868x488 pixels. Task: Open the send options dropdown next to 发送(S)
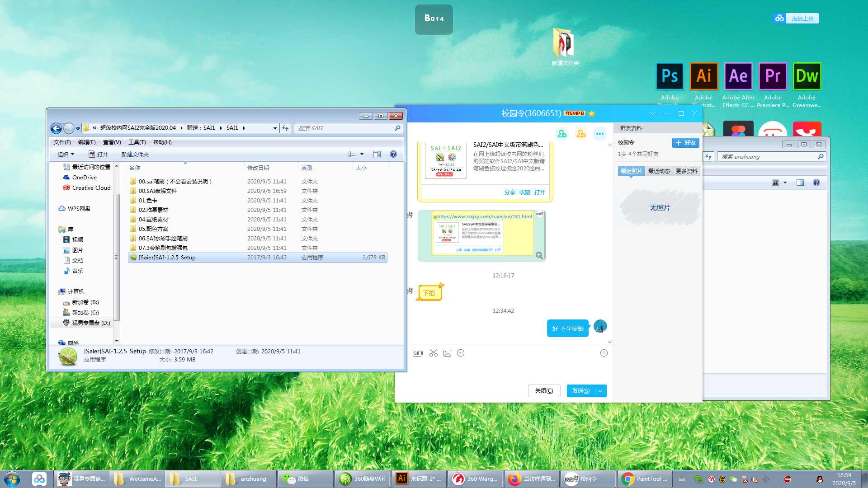point(600,391)
